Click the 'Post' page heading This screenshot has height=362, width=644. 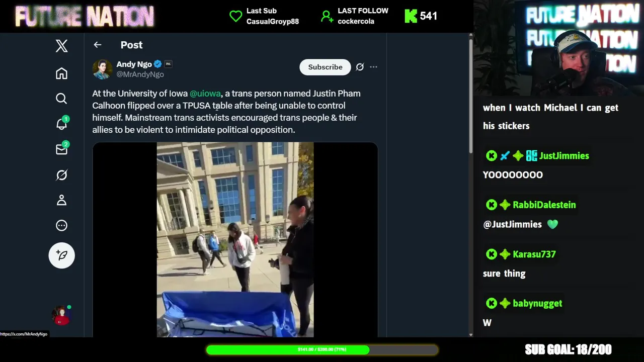(x=131, y=45)
